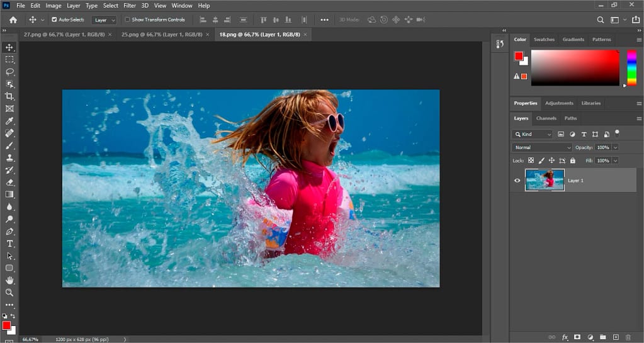Open the Normal blend mode dropdown
The height and width of the screenshot is (343, 644).
[542, 147]
